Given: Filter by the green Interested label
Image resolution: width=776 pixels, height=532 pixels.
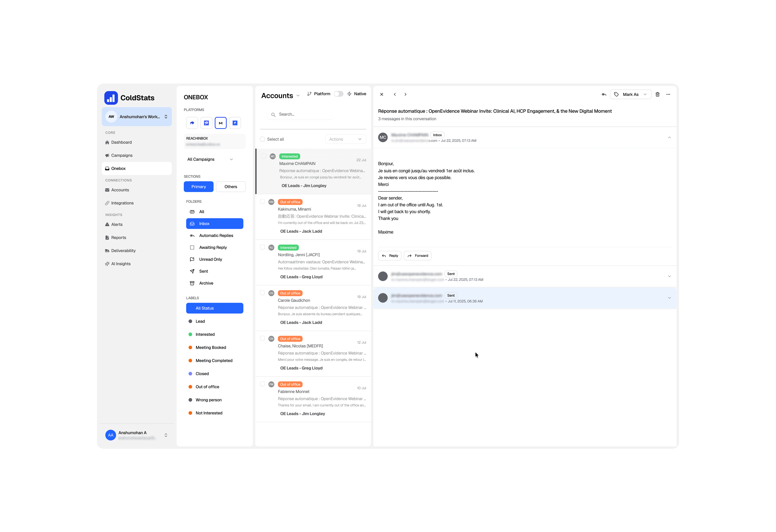Looking at the screenshot, I should [205, 334].
